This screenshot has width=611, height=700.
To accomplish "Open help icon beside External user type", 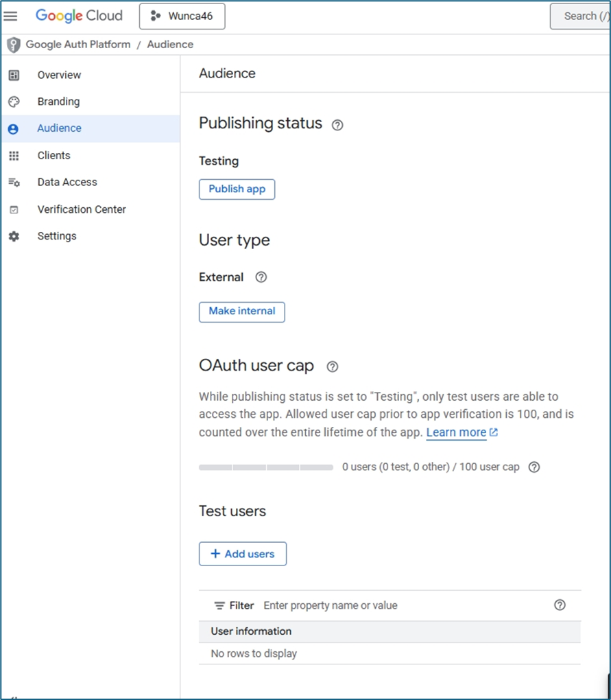I will tap(261, 277).
